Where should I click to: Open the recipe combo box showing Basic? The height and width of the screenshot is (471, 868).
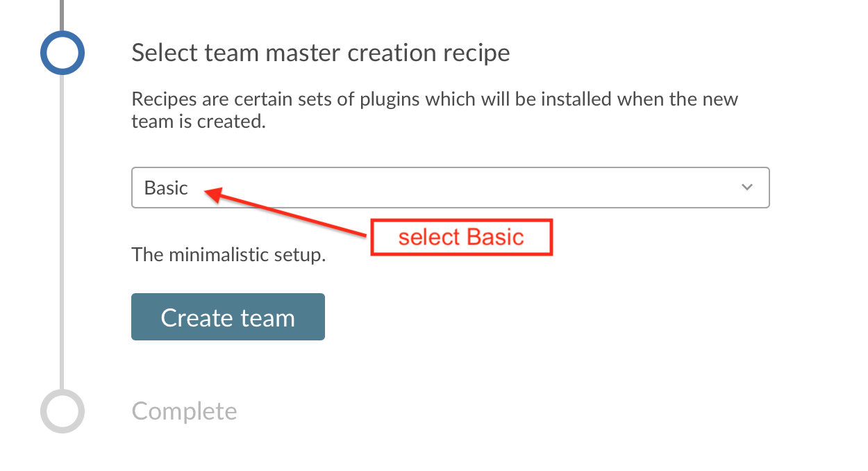point(450,188)
